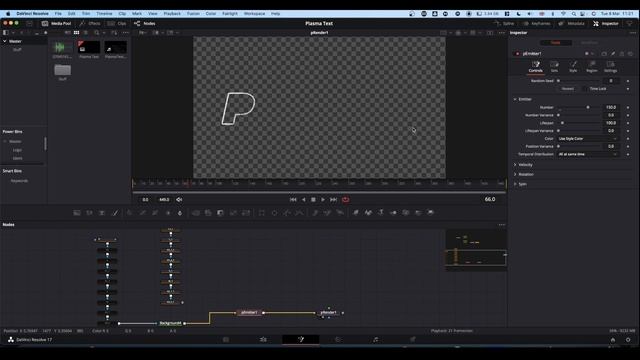The height and width of the screenshot is (360, 640).
Task: Add a Camera 3D node from the toolbar
Action: (x=406, y=213)
